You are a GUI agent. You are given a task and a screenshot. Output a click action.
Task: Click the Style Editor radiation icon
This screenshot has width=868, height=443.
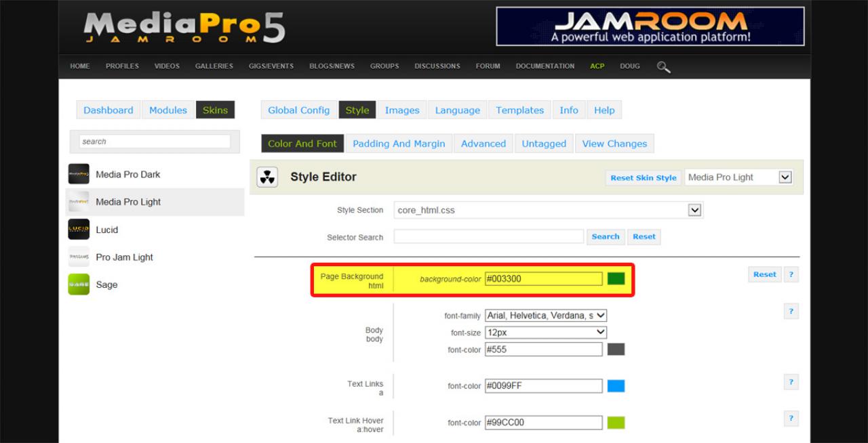pos(267,177)
